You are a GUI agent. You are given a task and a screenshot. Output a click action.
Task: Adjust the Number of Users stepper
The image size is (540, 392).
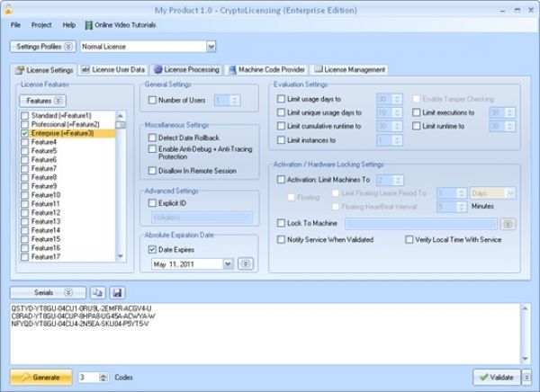(x=235, y=100)
